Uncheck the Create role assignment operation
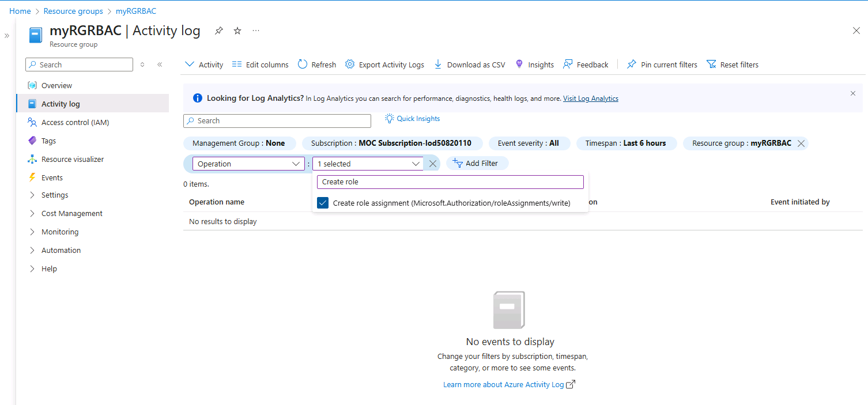This screenshot has width=868, height=405. [x=322, y=202]
